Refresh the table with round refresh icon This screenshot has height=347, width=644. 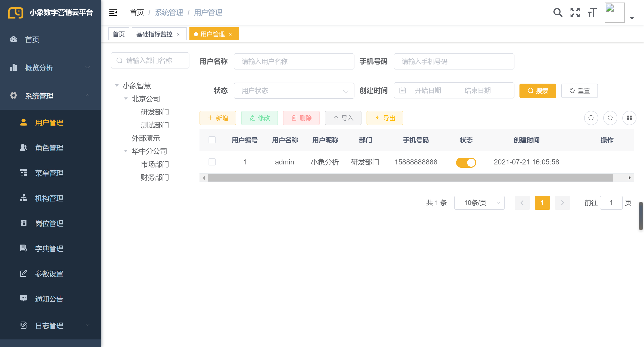pos(610,118)
